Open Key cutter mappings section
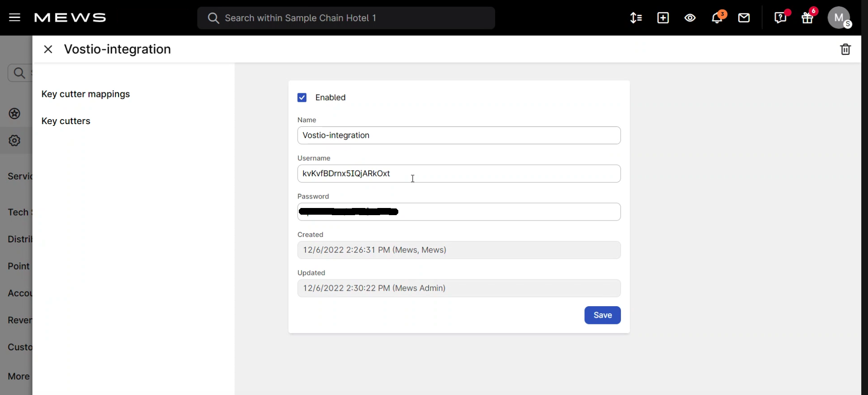Viewport: 868px width, 395px height. (86, 94)
